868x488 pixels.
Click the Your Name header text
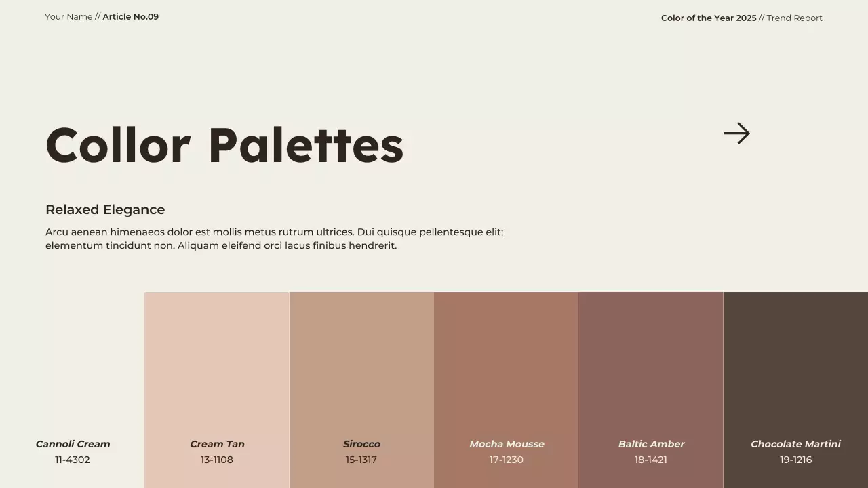pos(68,17)
